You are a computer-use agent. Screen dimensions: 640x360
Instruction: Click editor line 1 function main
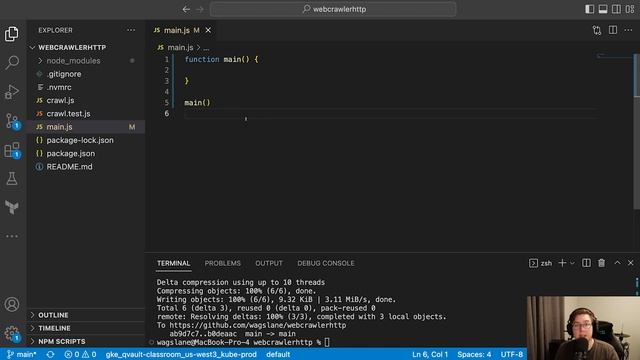[x=221, y=59]
